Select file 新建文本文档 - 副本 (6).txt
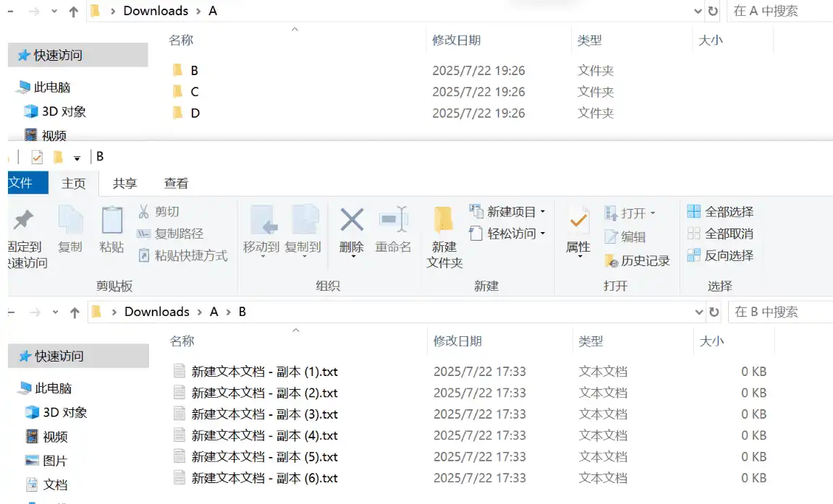The height and width of the screenshot is (504, 833). (x=265, y=478)
